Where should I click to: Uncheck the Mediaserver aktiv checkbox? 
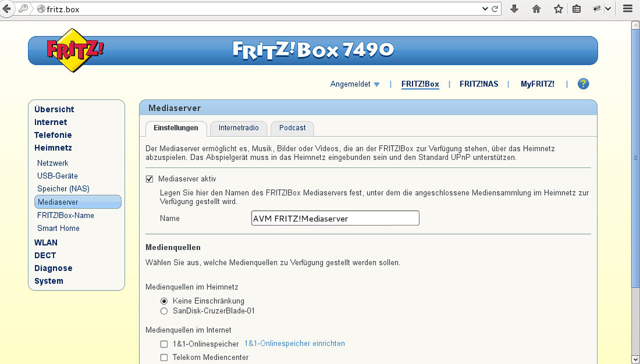(x=149, y=179)
